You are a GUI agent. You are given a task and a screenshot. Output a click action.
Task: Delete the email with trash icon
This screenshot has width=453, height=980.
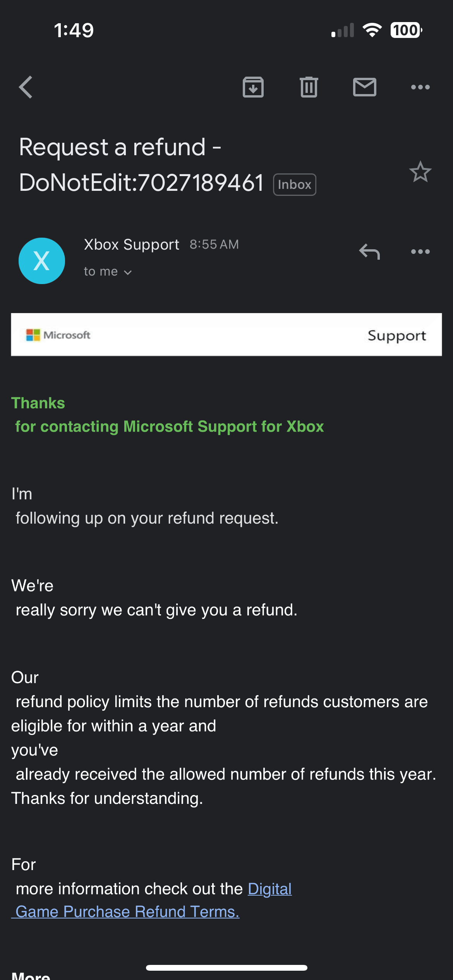309,87
